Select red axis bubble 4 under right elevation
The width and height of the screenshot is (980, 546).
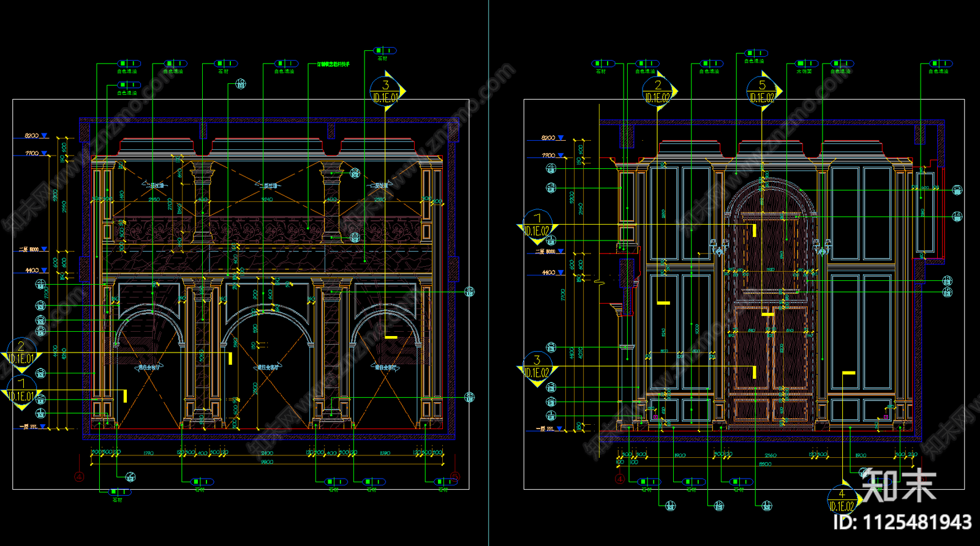click(620, 479)
